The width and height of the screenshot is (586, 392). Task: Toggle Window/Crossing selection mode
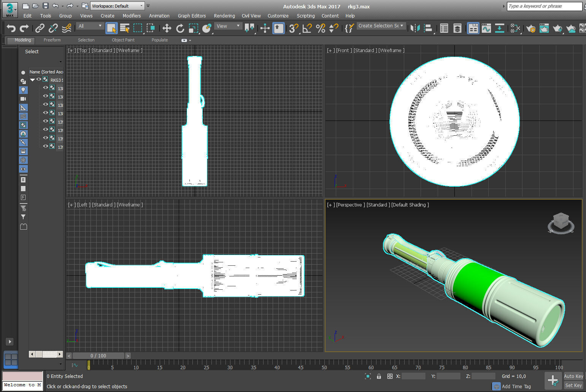(151, 28)
